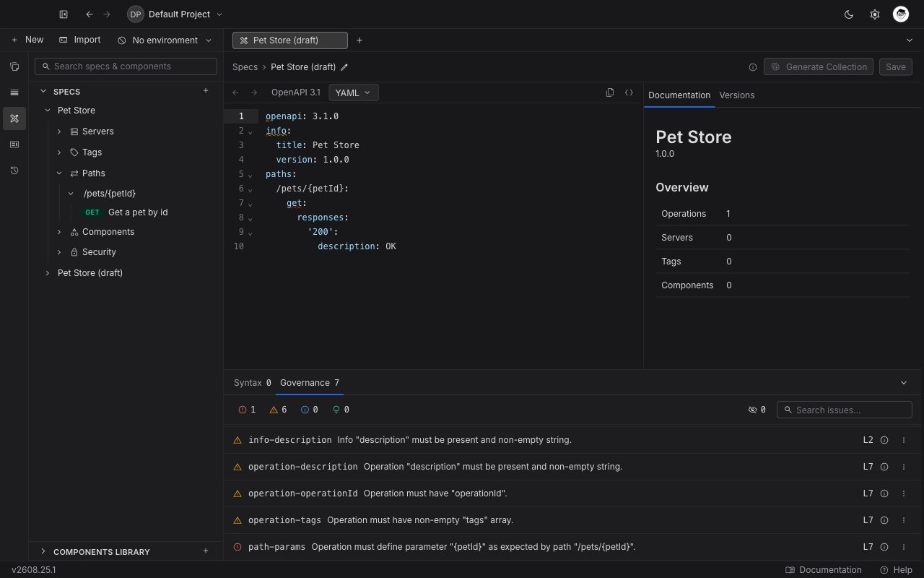924x578 pixels.
Task: Click Generate Collection button
Action: [819, 67]
